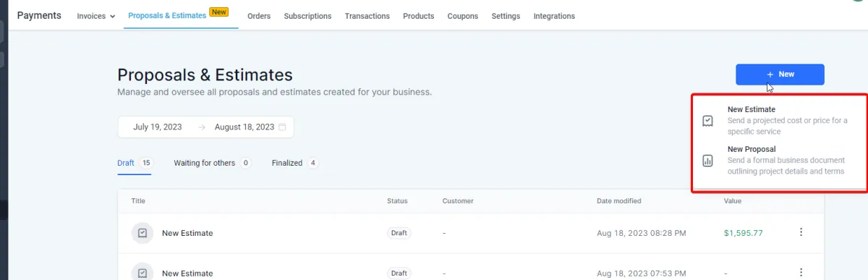The height and width of the screenshot is (280, 868).
Task: Open three-dot menu for the $1,595.77 estimate
Action: point(801,232)
